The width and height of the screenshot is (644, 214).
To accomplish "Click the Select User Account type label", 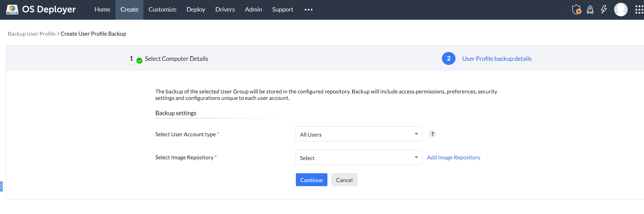I will [185, 134].
